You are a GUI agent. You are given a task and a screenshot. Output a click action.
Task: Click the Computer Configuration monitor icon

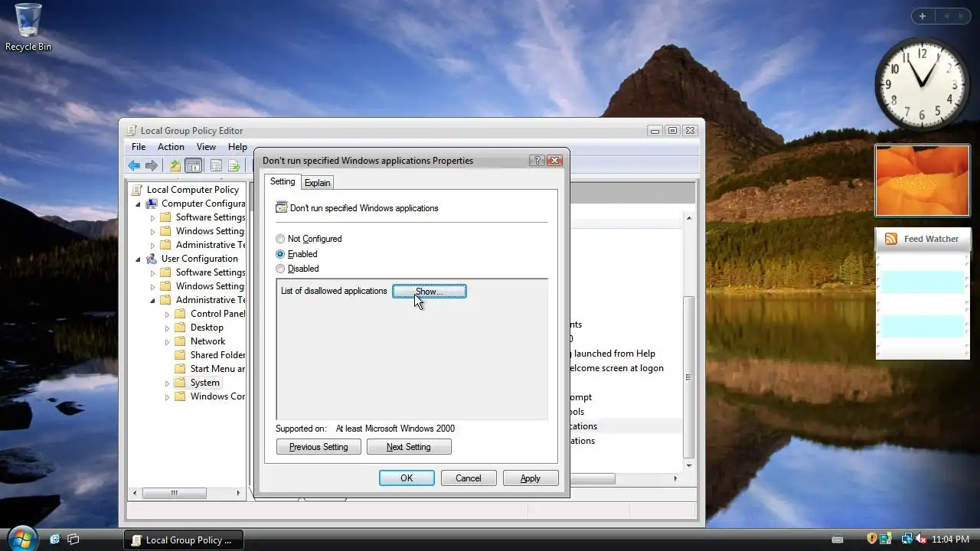tap(152, 204)
